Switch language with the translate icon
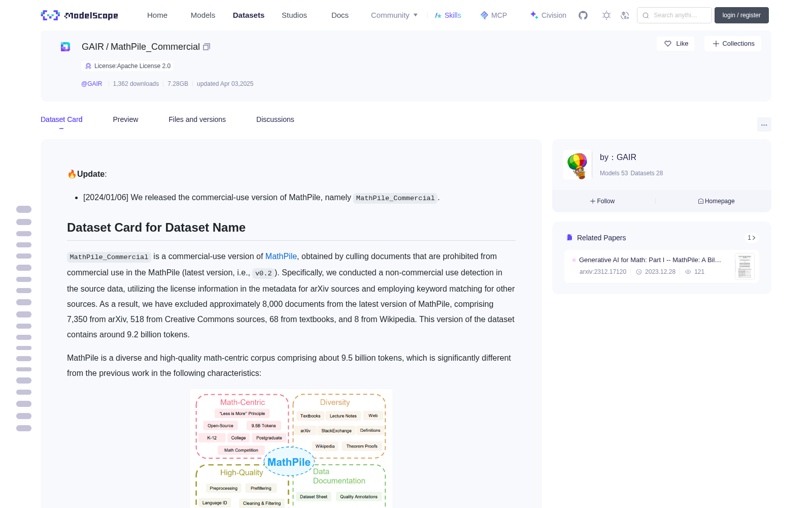 625,15
